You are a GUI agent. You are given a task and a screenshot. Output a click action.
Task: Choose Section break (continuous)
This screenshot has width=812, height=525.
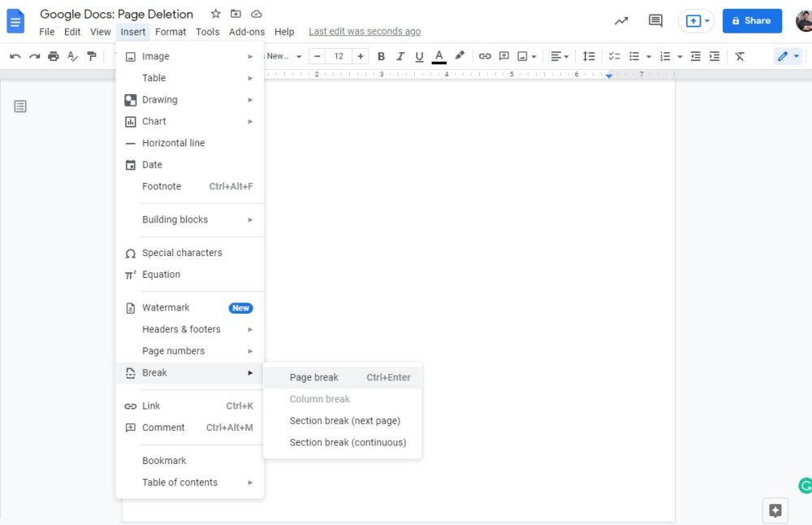click(348, 442)
